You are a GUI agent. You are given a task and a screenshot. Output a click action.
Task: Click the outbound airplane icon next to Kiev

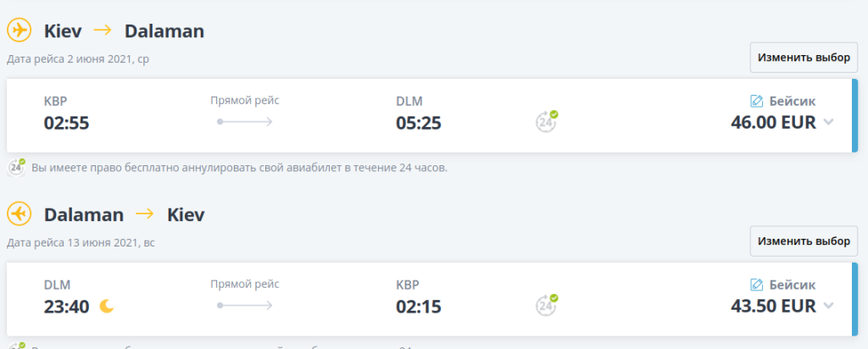click(x=19, y=30)
